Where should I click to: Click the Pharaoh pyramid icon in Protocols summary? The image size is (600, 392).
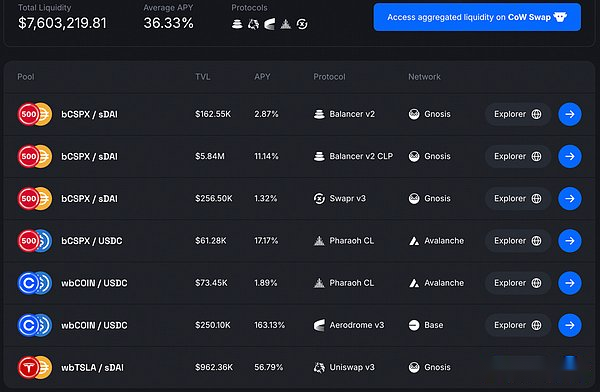coord(285,24)
